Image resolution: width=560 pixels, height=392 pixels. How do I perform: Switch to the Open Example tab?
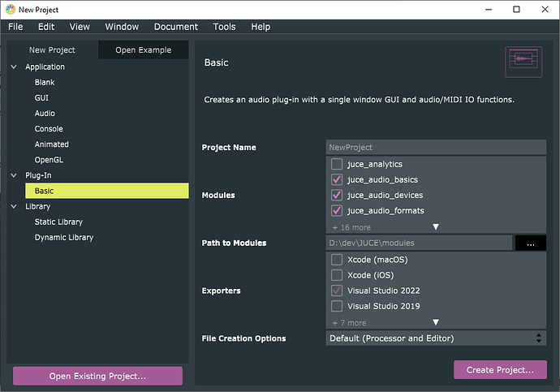(x=143, y=50)
